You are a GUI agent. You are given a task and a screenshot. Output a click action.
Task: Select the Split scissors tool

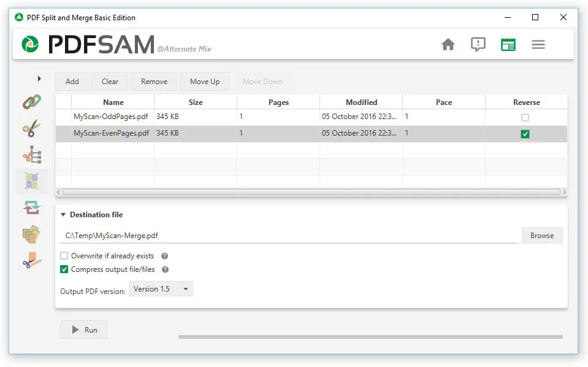click(x=32, y=128)
